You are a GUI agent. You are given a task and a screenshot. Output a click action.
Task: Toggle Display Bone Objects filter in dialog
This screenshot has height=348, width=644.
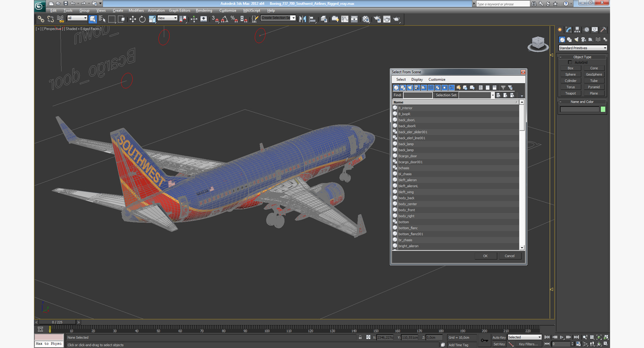click(x=452, y=87)
